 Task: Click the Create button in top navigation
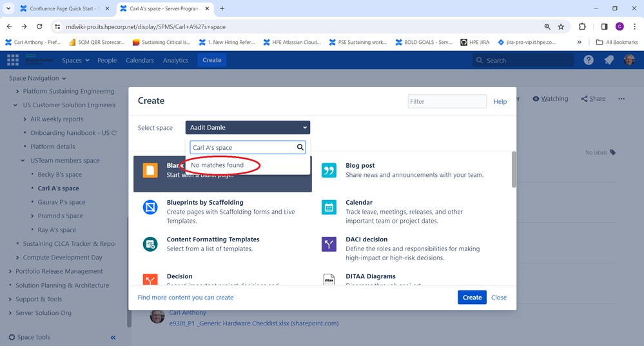tap(212, 60)
